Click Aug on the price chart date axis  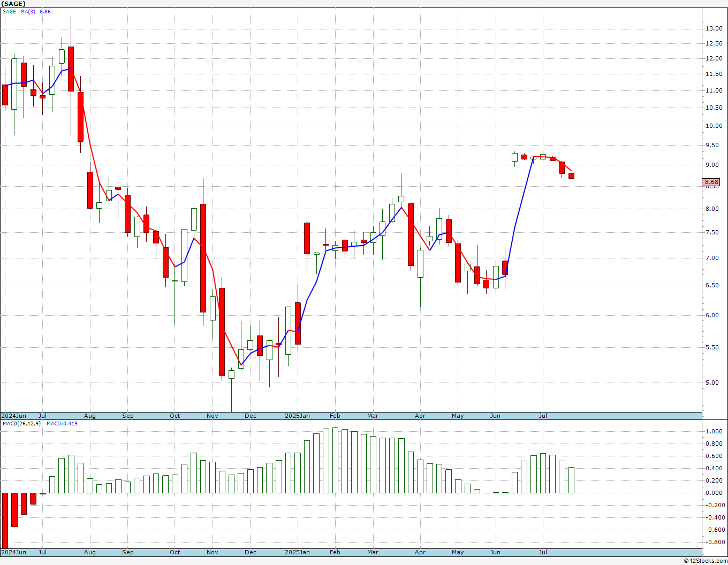(90, 416)
